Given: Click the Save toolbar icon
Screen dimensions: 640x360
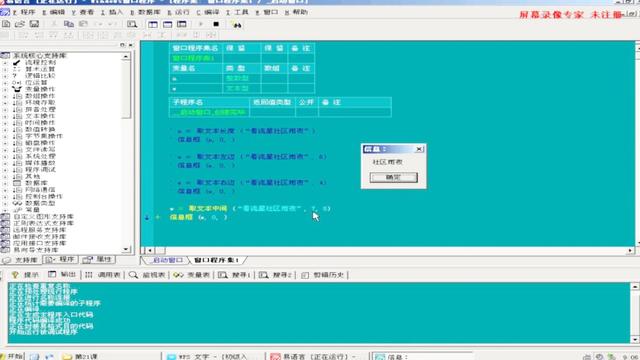Looking at the screenshot, I should pos(34,24).
